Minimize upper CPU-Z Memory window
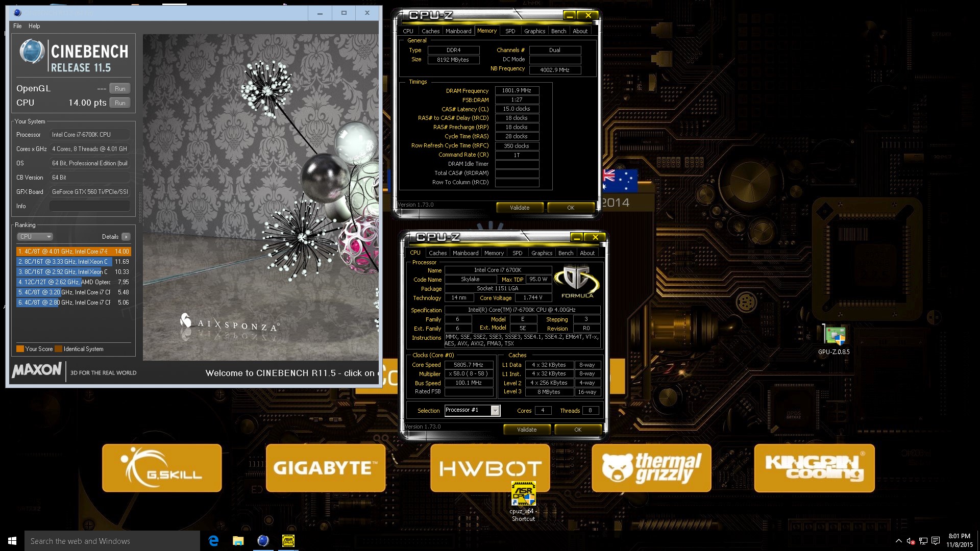980x551 pixels. tap(570, 15)
